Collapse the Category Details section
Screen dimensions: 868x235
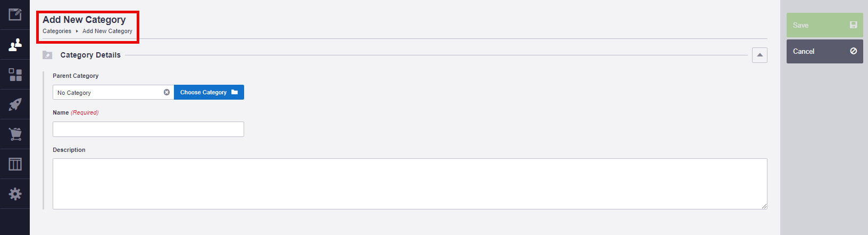coord(759,55)
